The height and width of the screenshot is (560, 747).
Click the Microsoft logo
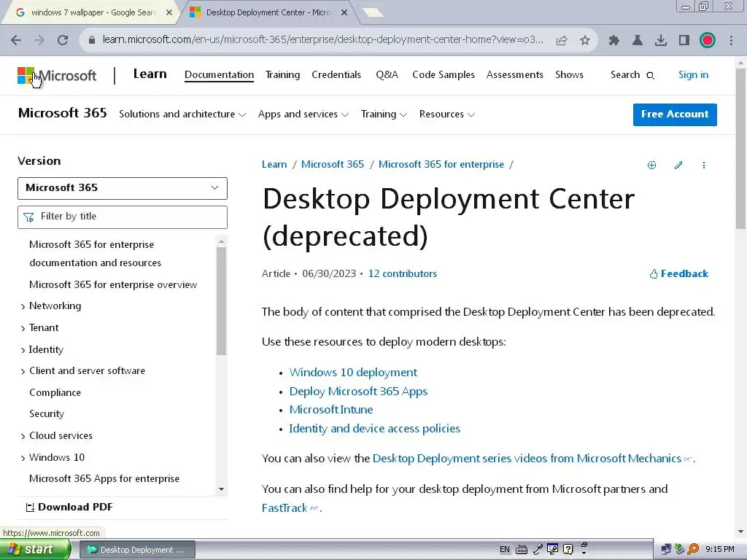57,75
